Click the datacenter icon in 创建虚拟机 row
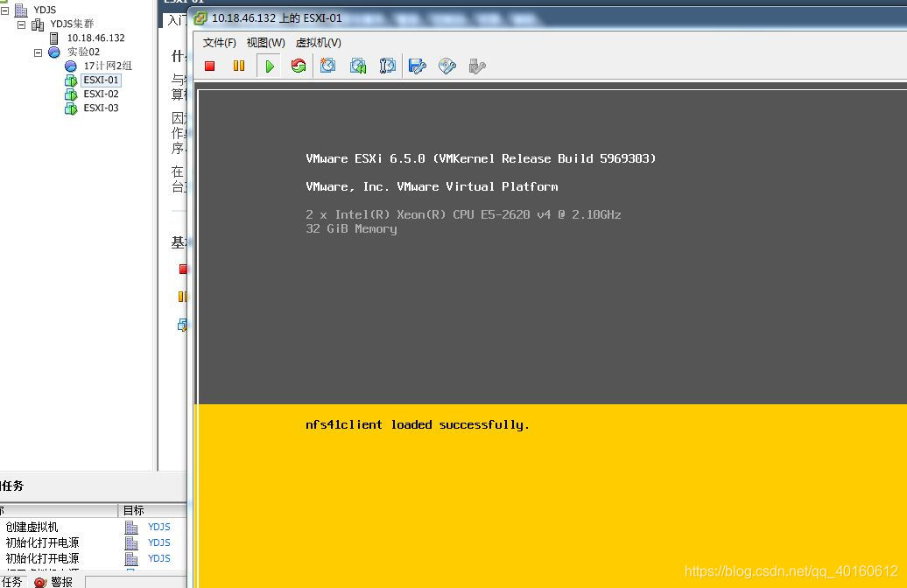 131,528
